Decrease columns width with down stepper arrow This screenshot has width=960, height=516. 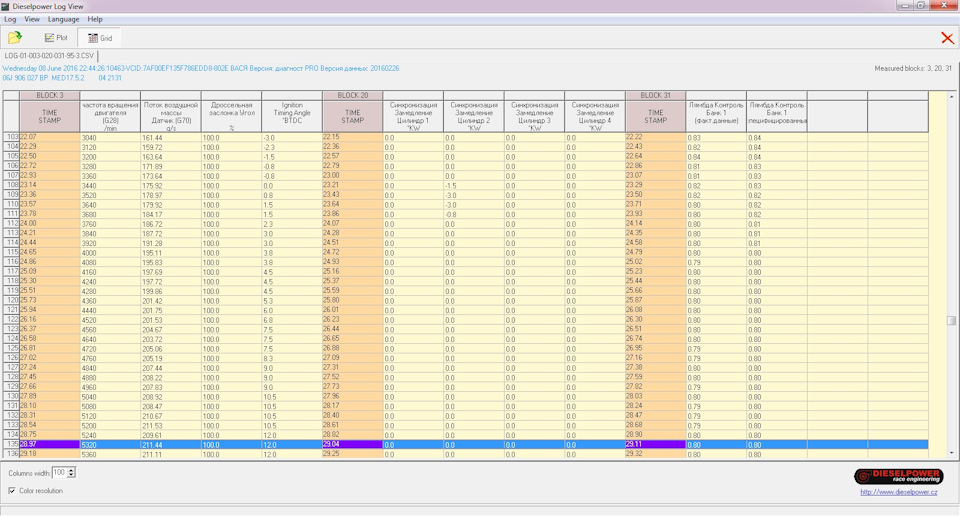tap(71, 475)
